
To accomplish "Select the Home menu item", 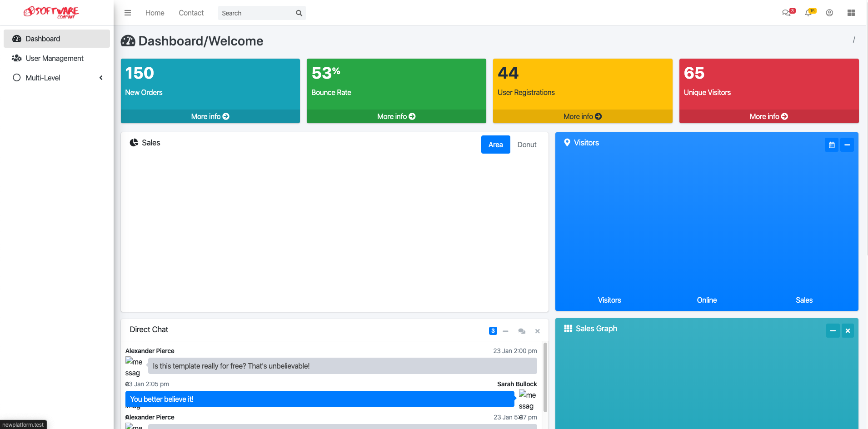I will [155, 13].
